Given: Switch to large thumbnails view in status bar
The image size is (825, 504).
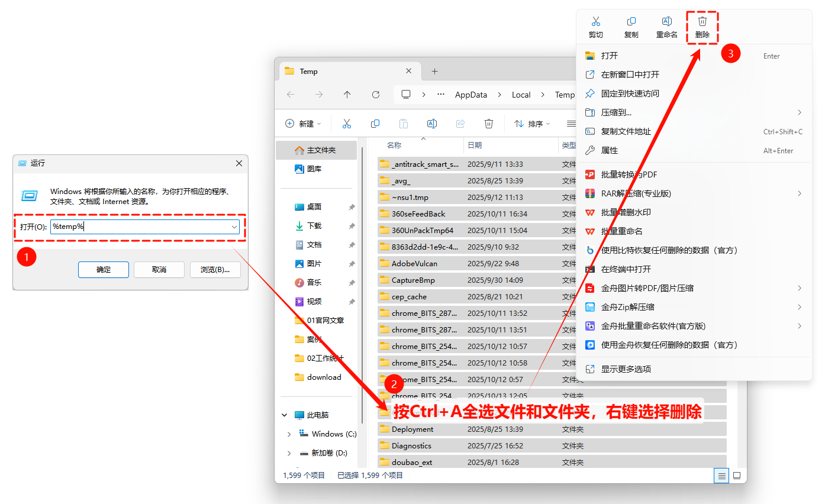Looking at the screenshot, I should [x=737, y=475].
